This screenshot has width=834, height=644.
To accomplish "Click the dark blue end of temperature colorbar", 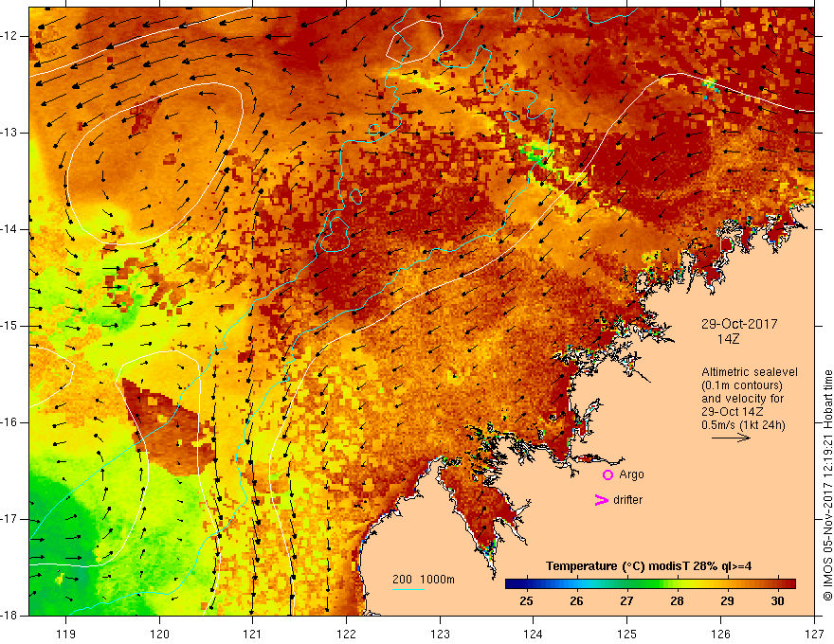I will click(514, 584).
